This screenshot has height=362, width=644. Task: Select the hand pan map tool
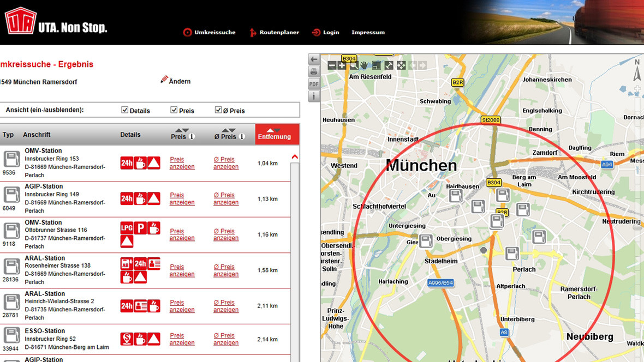[364, 65]
